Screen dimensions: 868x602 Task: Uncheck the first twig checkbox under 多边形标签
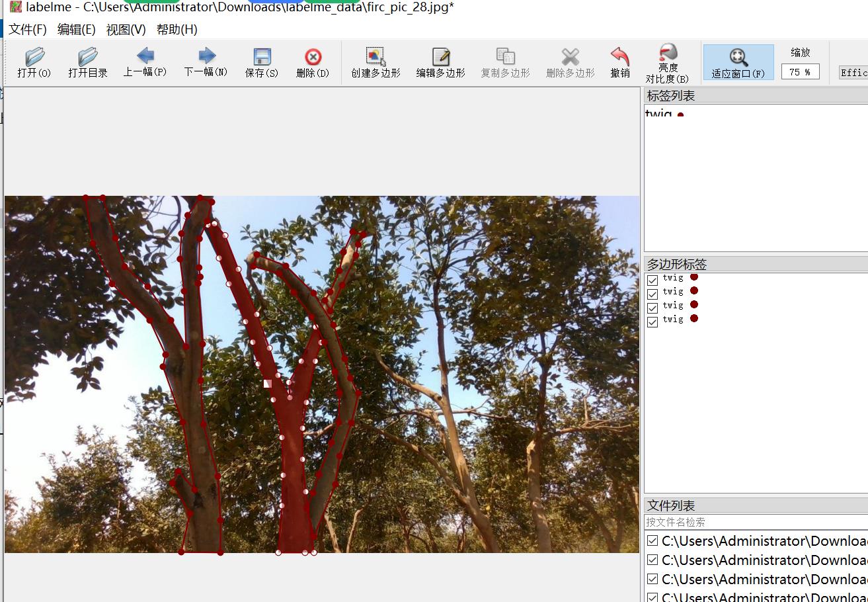(652, 280)
